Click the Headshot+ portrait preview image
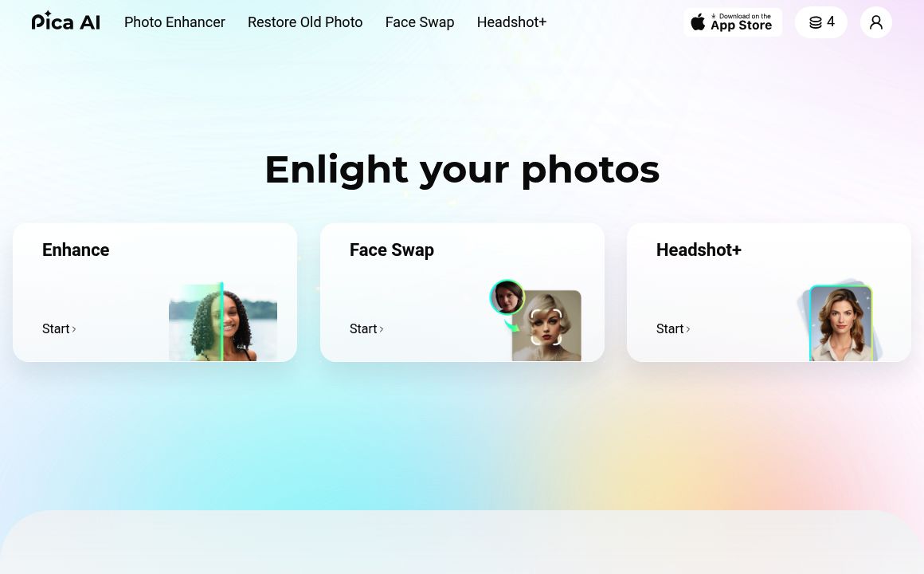Viewport: 924px width, 574px height. 840,324
